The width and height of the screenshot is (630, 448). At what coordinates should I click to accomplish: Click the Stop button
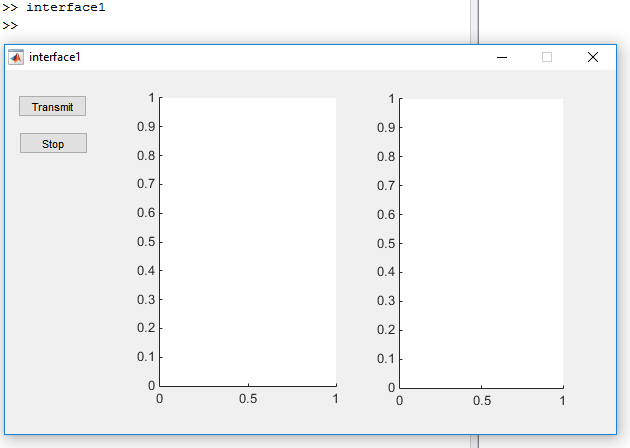[53, 143]
